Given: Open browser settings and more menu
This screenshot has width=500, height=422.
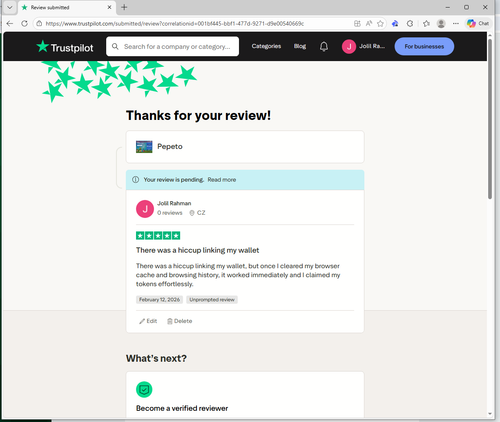Looking at the screenshot, I should click(x=456, y=23).
